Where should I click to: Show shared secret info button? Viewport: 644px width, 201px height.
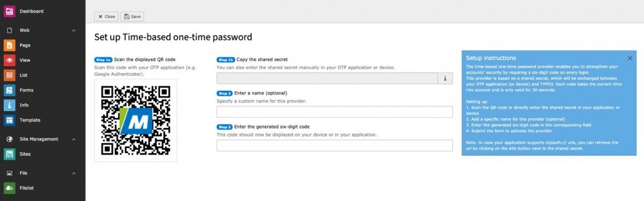[x=445, y=78]
